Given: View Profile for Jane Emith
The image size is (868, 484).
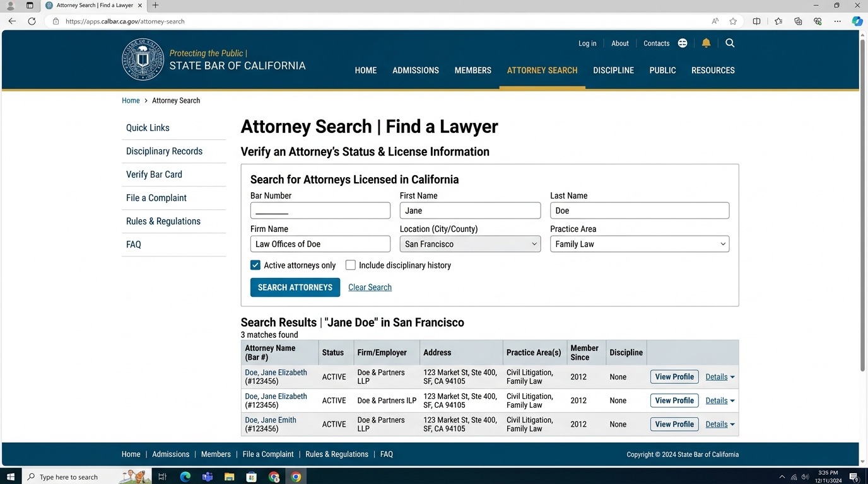Looking at the screenshot, I should (x=674, y=424).
